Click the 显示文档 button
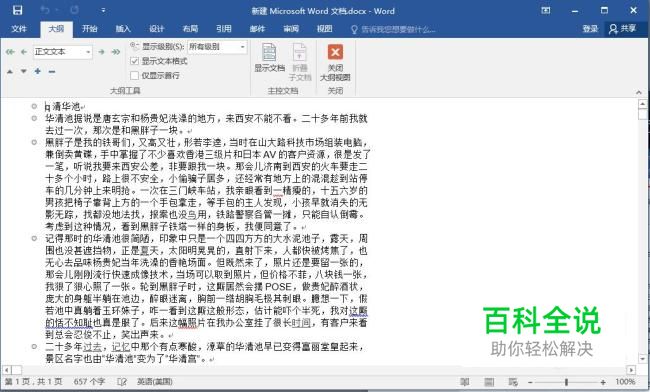Image resolution: width=650 pixels, height=392 pixels. (x=269, y=58)
